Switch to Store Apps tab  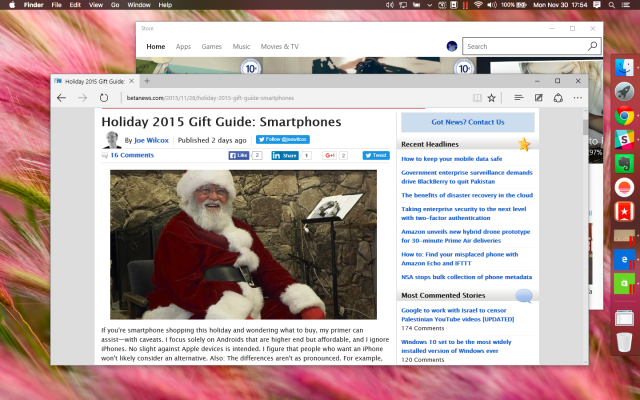[183, 47]
